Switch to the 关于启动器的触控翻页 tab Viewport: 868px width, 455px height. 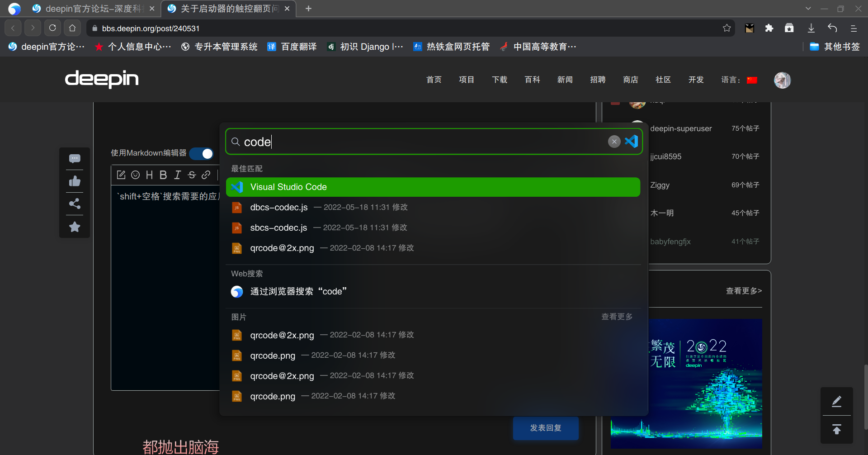click(228, 9)
